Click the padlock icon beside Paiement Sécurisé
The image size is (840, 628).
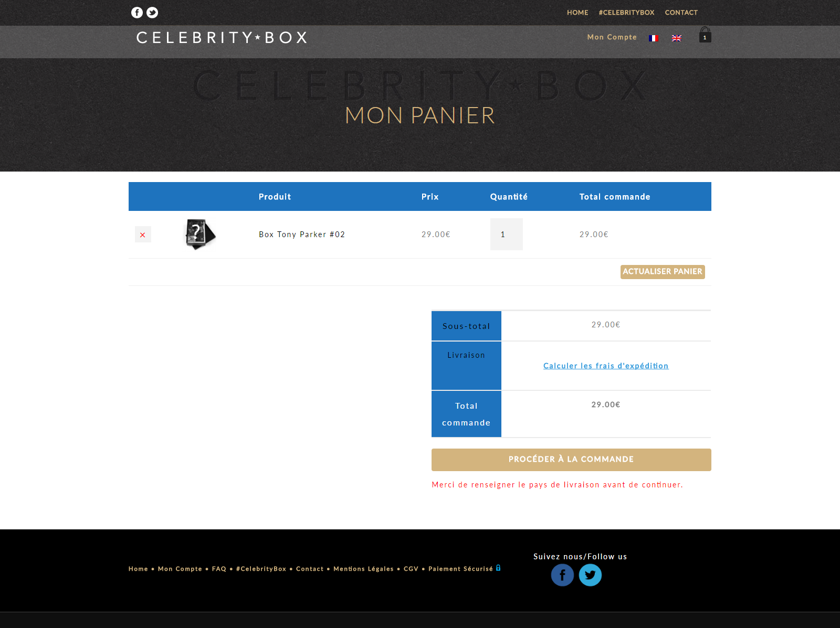pos(498,568)
